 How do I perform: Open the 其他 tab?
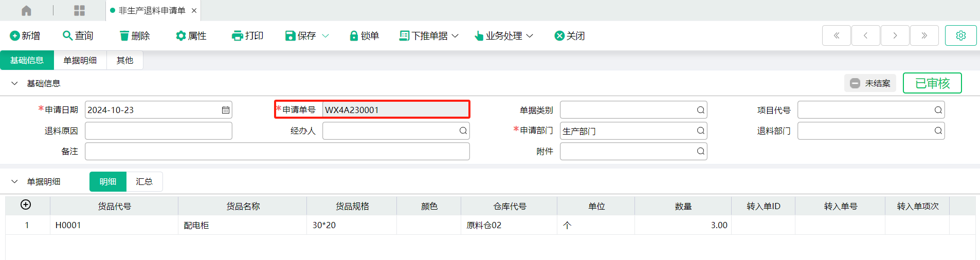[125, 61]
